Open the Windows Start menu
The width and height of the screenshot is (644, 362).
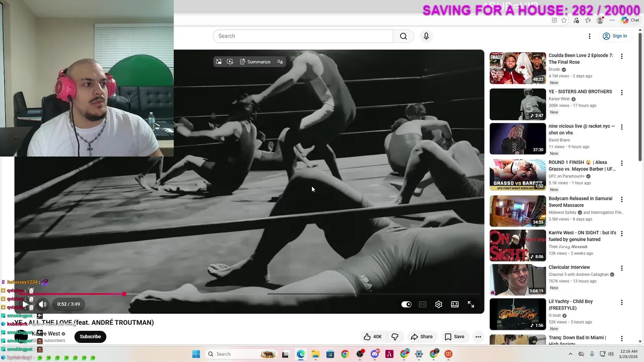pos(196,354)
